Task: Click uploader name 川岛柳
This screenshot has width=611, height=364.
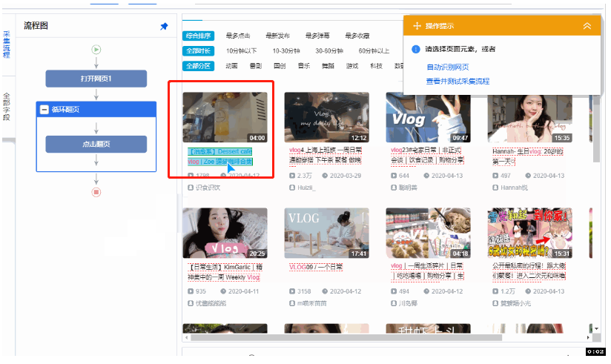Action: click(x=408, y=303)
